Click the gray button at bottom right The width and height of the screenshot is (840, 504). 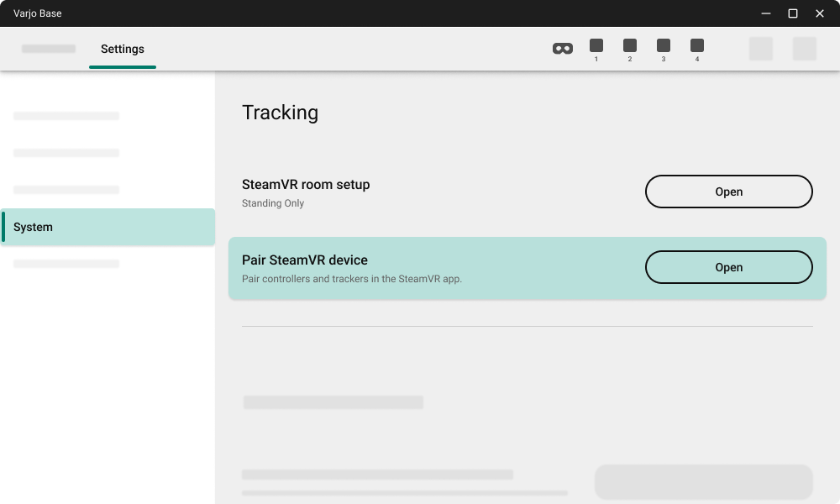point(703,481)
